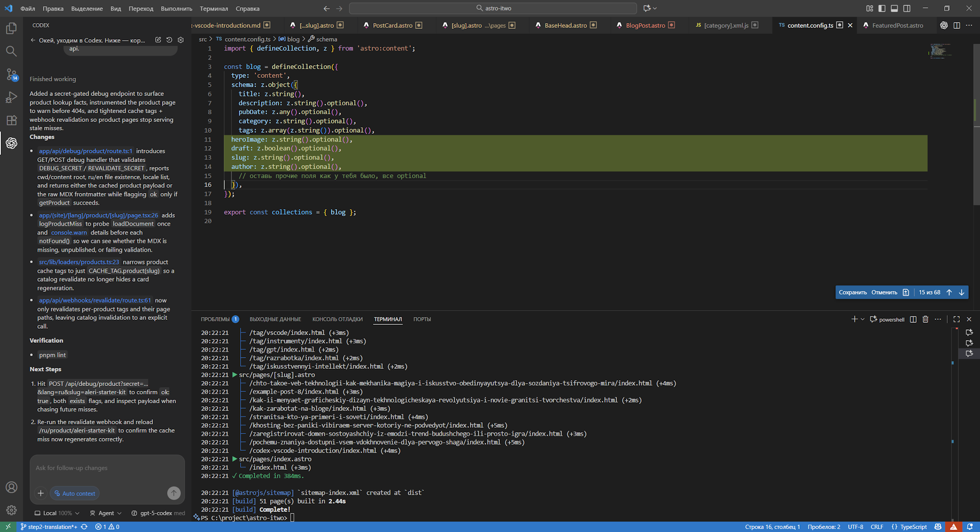Open Codex history clock icon
Screen dimensions: 980x532
[169, 40]
